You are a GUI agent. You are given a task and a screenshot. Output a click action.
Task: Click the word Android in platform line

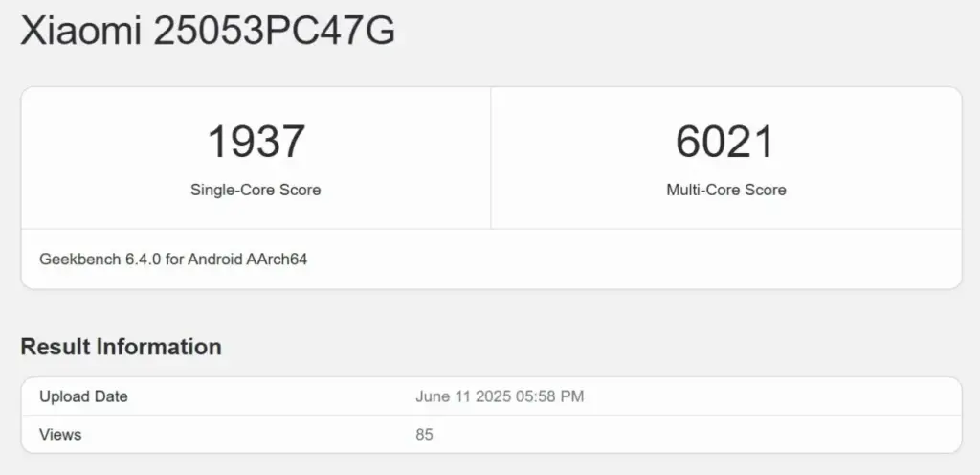(213, 259)
